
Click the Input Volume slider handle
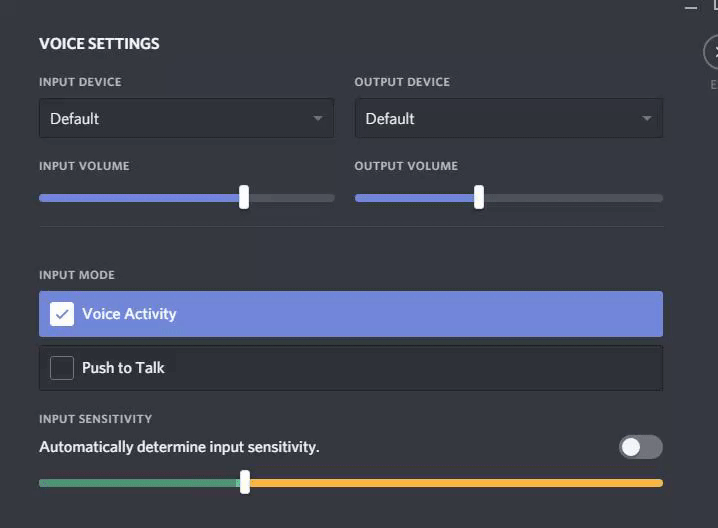click(244, 197)
